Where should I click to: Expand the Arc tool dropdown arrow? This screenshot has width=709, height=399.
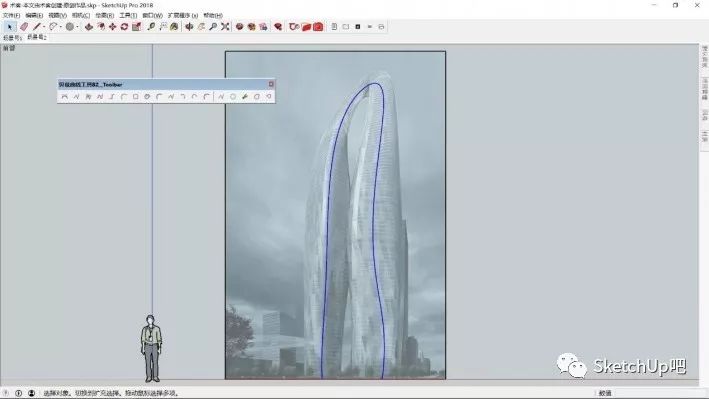pos(61,27)
